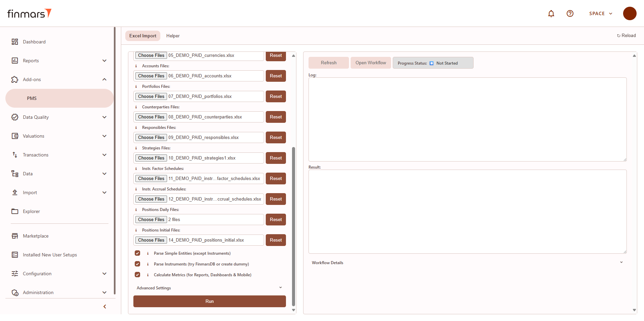
Task: Click info icon beside Parse Instruments
Action: (x=148, y=264)
